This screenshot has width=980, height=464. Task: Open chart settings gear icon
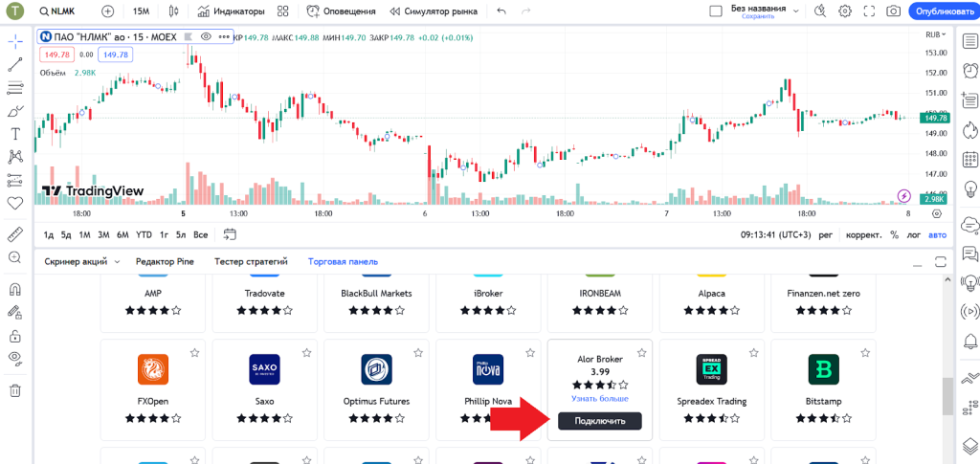click(x=845, y=11)
